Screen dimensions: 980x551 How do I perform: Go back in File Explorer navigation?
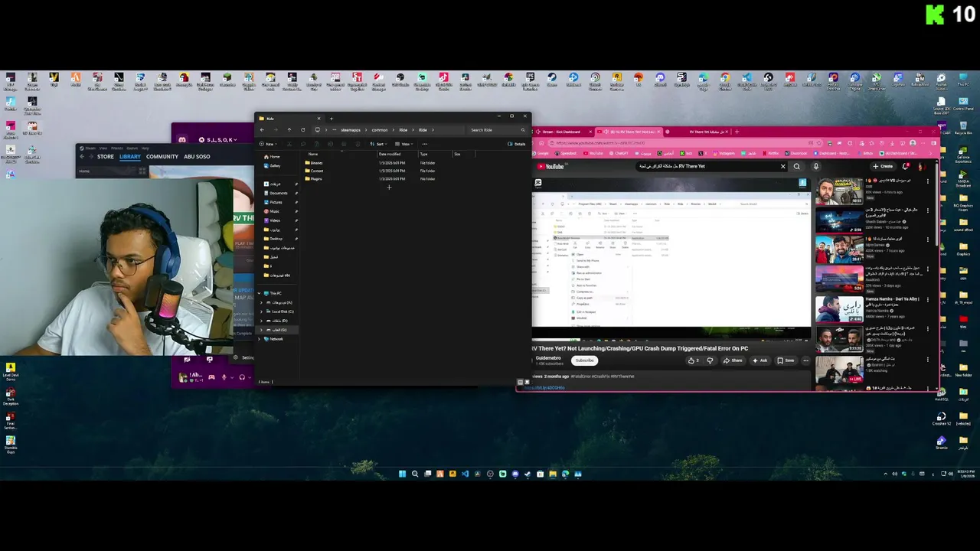262,130
